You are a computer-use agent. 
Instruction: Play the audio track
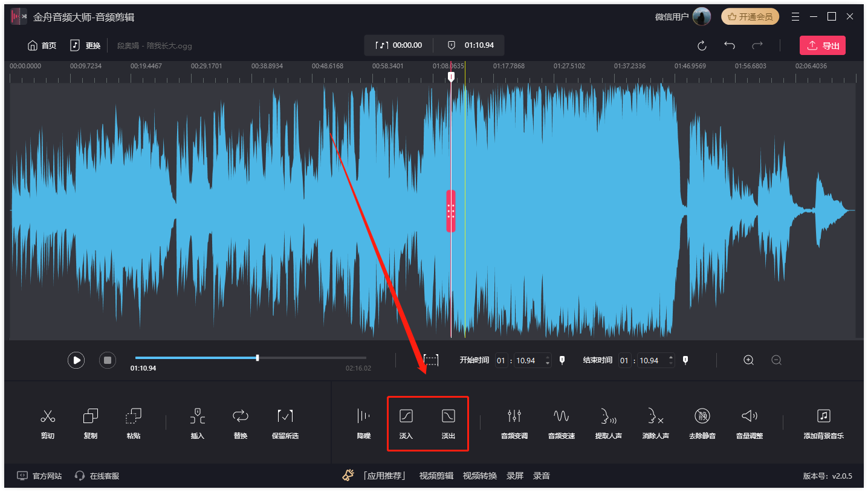[76, 360]
